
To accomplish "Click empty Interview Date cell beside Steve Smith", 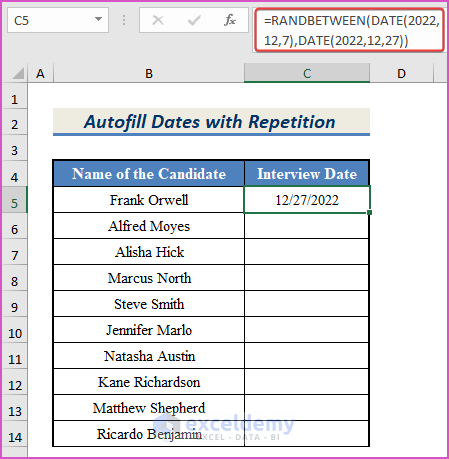I will coord(307,304).
